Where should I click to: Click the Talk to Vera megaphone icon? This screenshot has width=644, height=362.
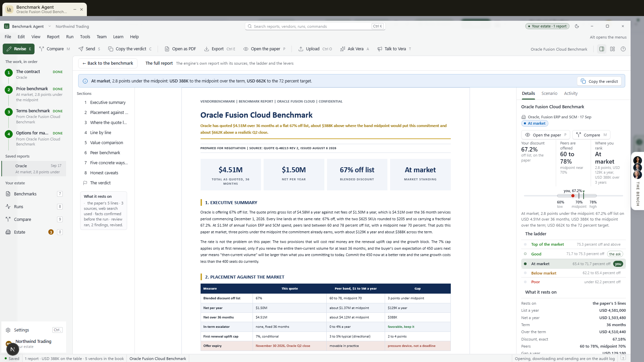pos(380,49)
